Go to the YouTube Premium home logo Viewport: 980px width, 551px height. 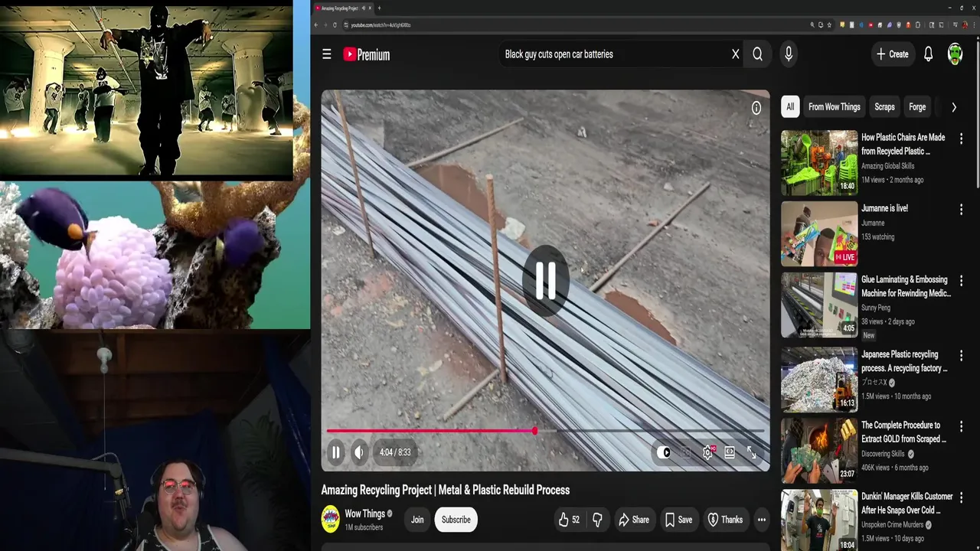(x=367, y=54)
